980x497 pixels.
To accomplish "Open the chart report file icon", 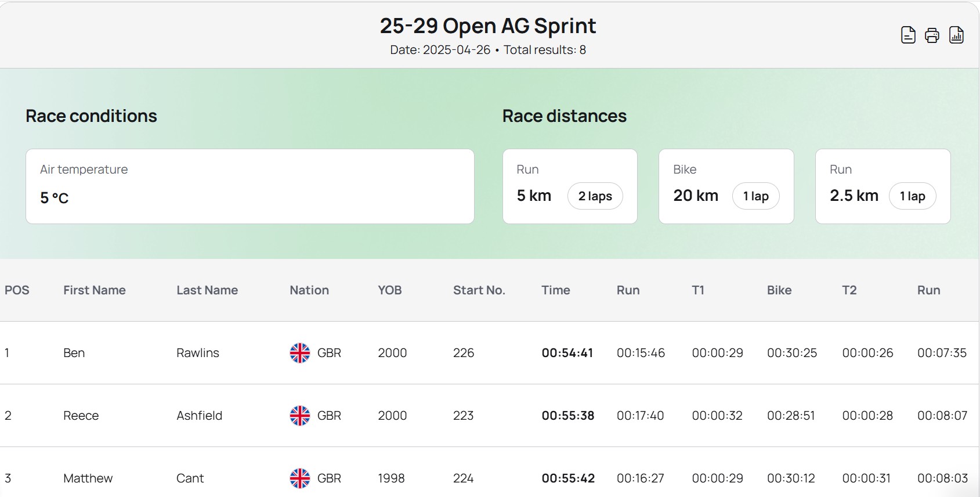I will tap(956, 35).
